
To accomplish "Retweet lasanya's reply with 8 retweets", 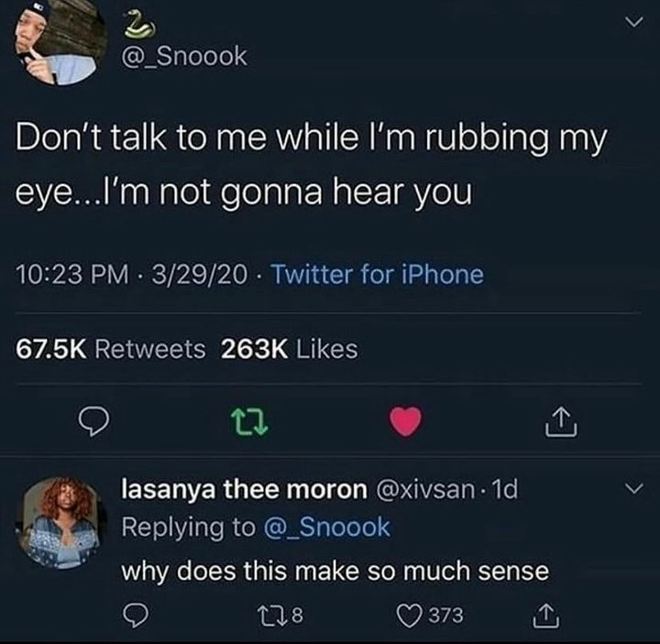I will click(x=280, y=616).
